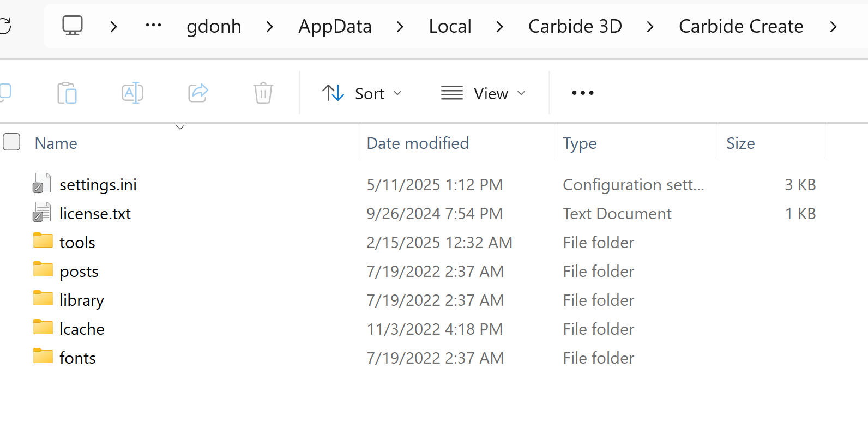868x428 pixels.
Task: Click File folder type in lcache row
Action: pos(599,329)
